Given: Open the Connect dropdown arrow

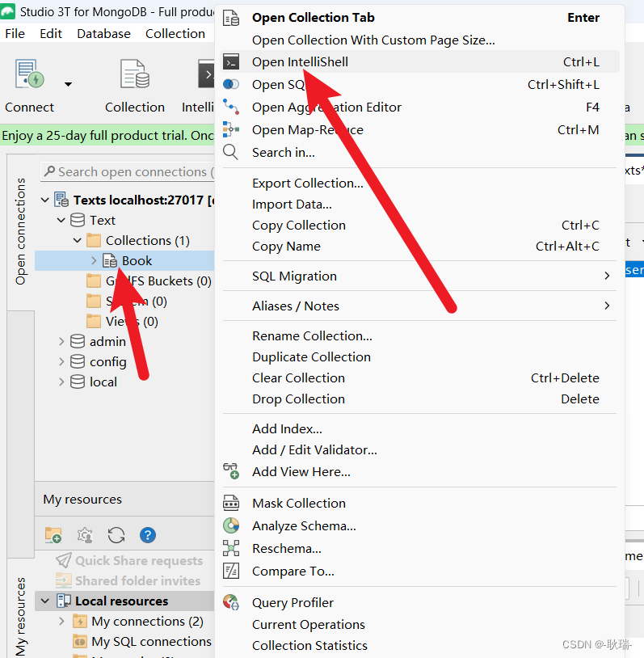Looking at the screenshot, I should point(68,84).
